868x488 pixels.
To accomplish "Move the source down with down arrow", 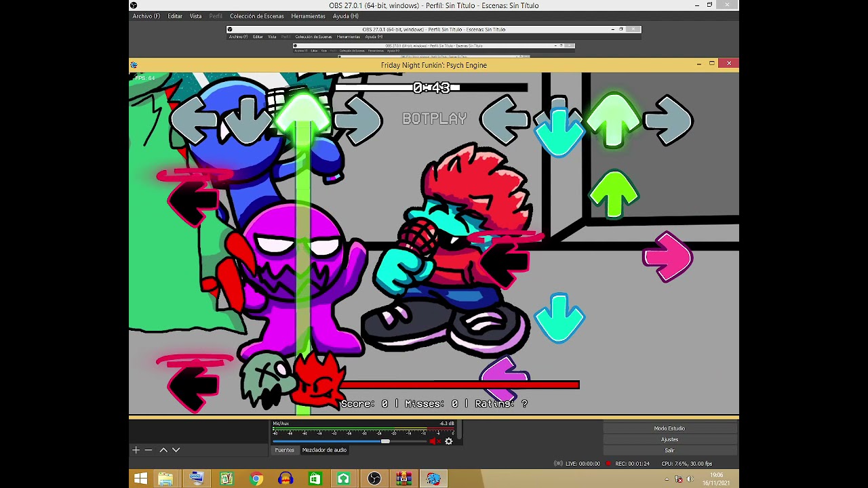I will 176,450.
